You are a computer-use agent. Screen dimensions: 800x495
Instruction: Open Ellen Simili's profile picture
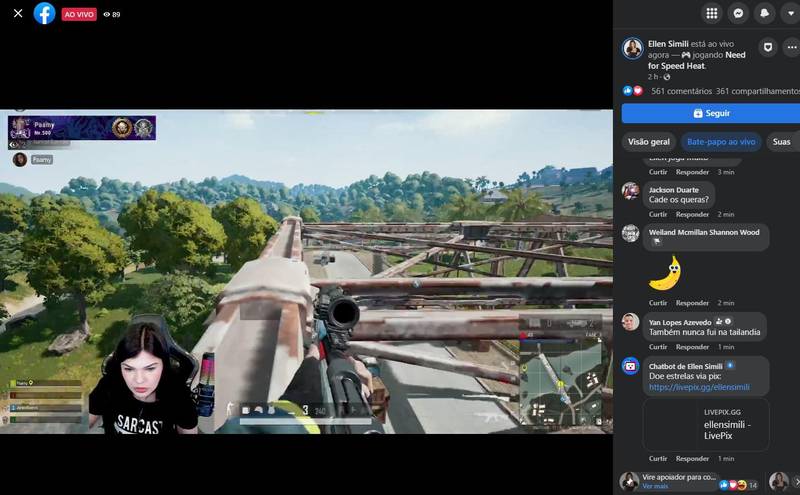click(633, 48)
